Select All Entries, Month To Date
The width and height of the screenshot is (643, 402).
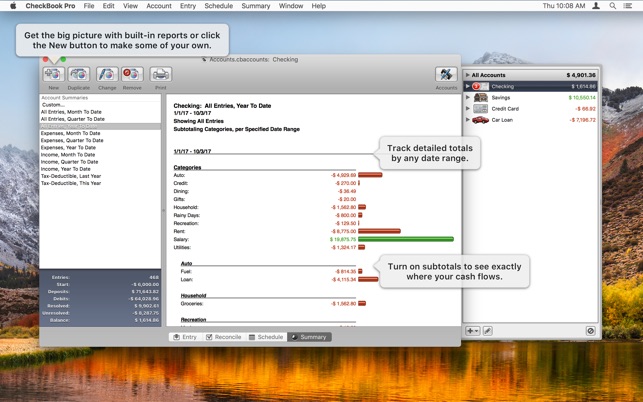click(x=100, y=112)
